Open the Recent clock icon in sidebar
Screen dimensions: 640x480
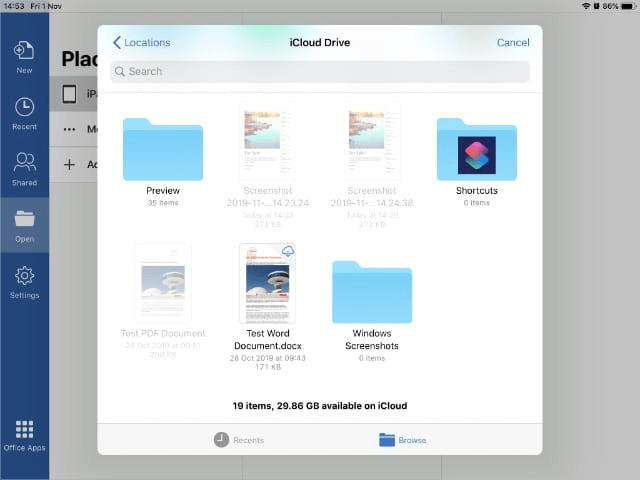pos(24,107)
